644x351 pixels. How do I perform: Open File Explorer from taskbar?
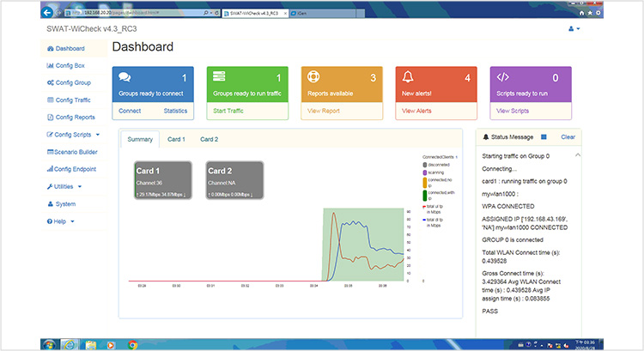tap(91, 345)
